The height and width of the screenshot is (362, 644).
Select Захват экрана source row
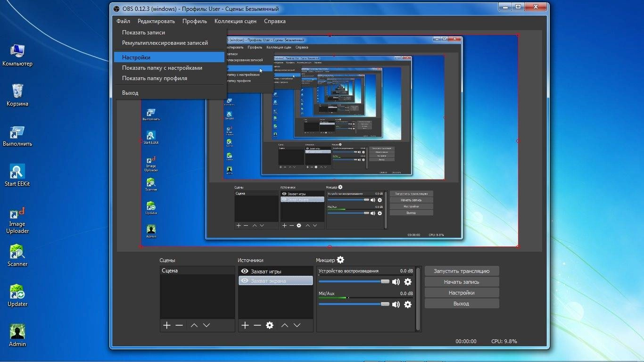275,281
